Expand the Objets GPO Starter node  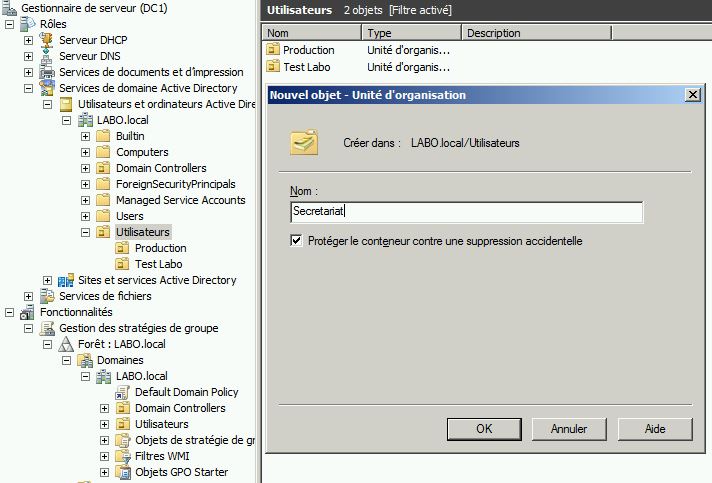(x=104, y=472)
